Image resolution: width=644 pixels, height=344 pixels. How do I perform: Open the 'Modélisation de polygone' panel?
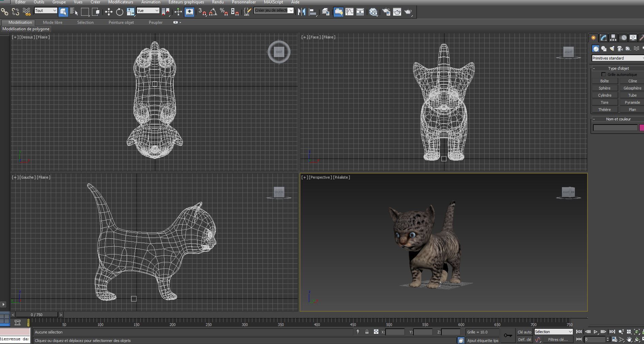pos(26,29)
